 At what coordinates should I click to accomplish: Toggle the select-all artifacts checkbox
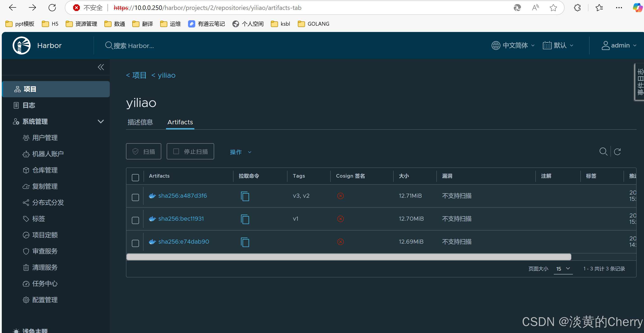pos(135,177)
